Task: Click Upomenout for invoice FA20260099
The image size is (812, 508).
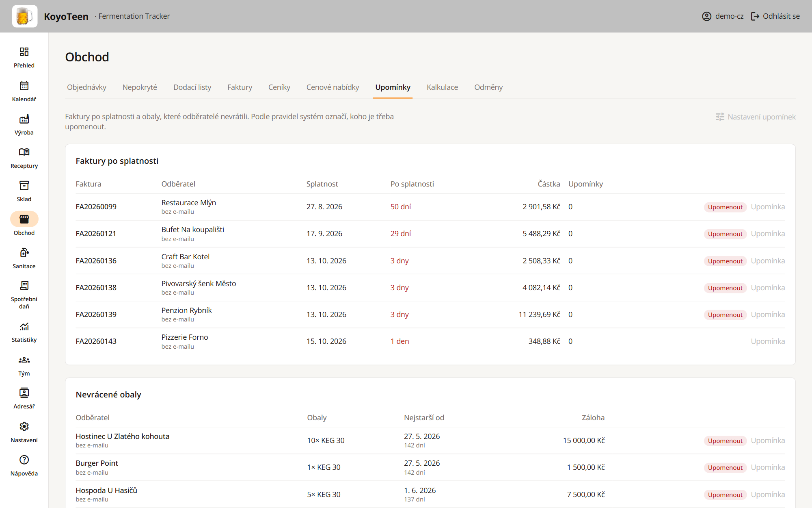Action: 725,207
